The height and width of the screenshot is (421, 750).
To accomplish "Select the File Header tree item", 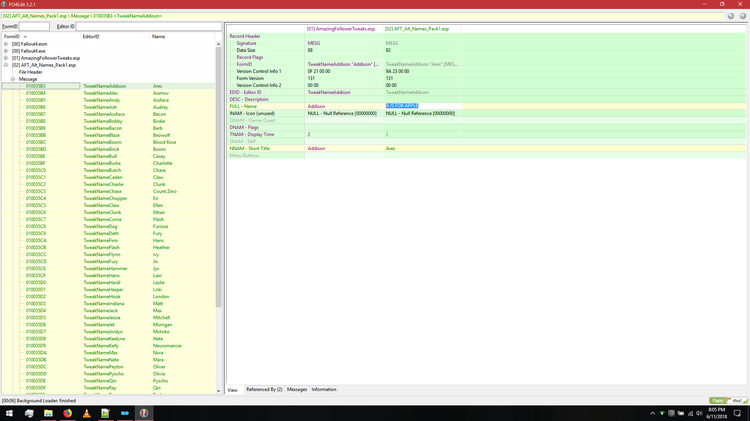I will click(31, 72).
